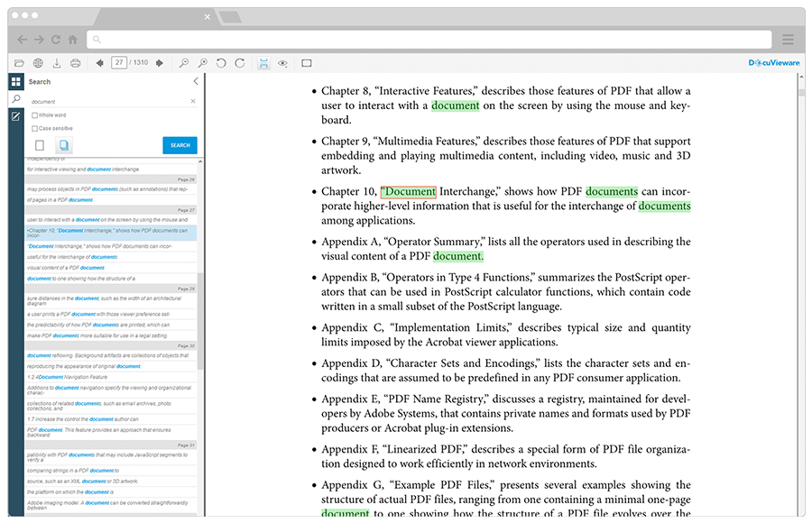Select result '1.2.4 Document Navigation Feature'
This screenshot has width=812, height=523.
[x=111, y=377]
